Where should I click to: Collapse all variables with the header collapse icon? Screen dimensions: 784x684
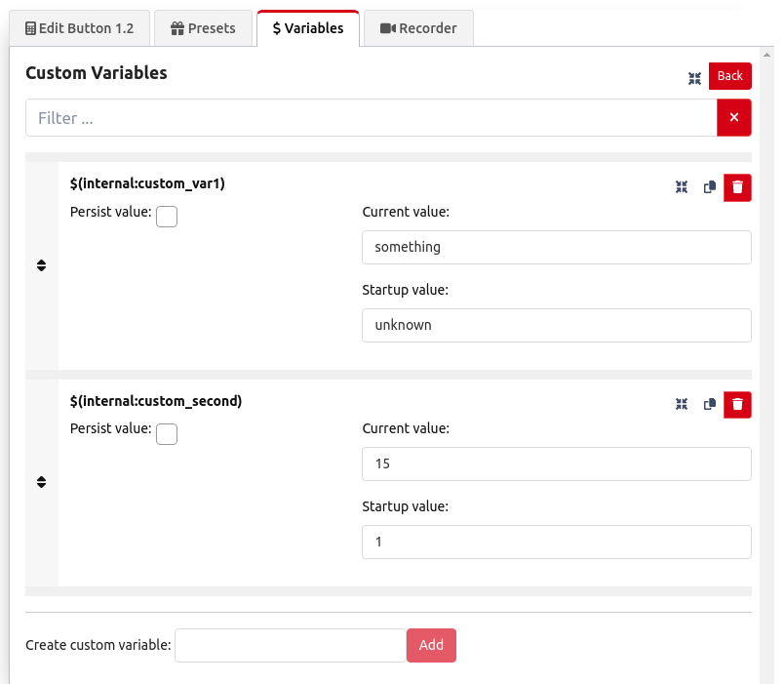click(x=694, y=77)
